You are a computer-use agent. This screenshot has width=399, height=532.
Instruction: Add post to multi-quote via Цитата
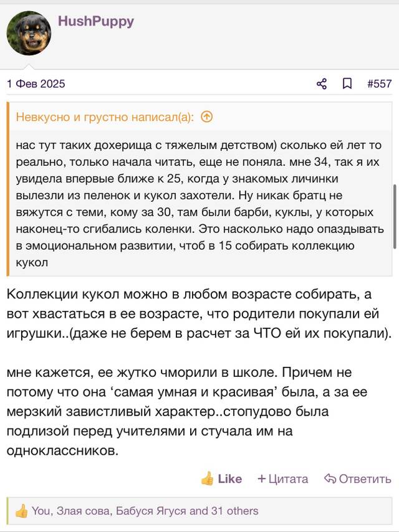(283, 478)
